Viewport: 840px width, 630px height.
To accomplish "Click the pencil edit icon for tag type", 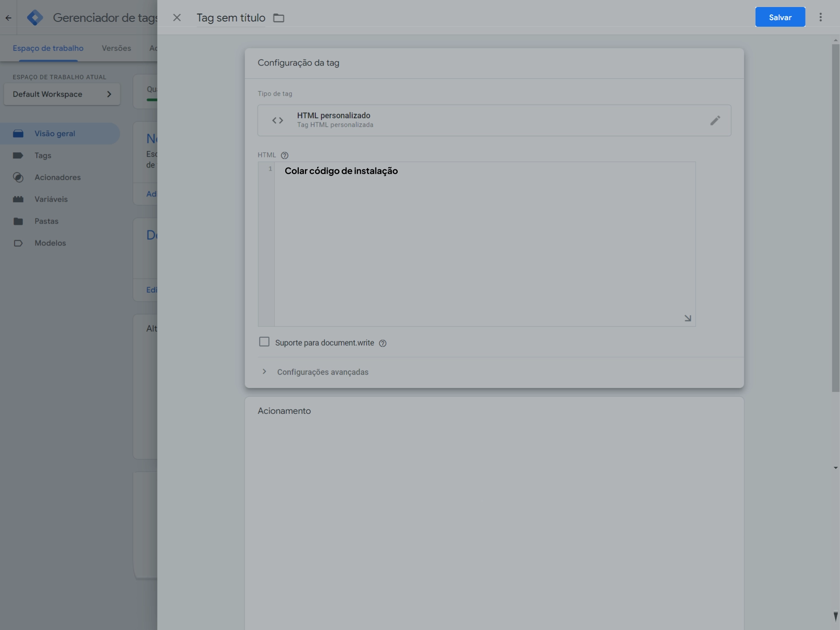I will pos(715,120).
